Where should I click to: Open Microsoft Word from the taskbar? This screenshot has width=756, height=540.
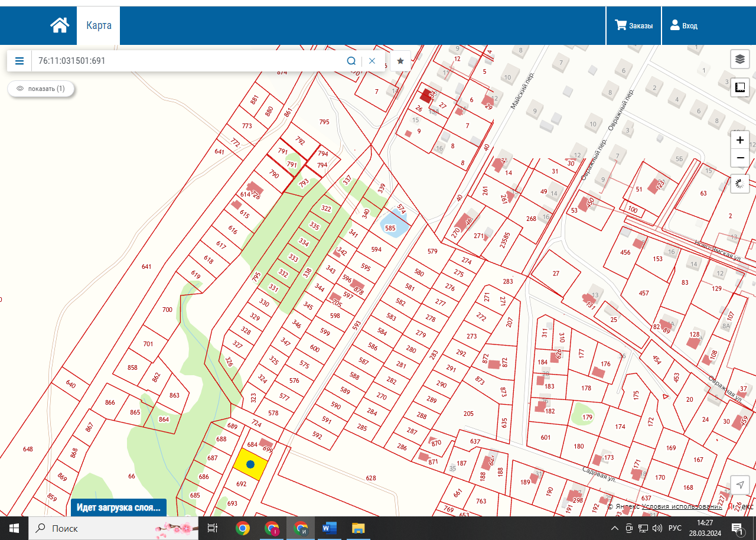tap(328, 528)
